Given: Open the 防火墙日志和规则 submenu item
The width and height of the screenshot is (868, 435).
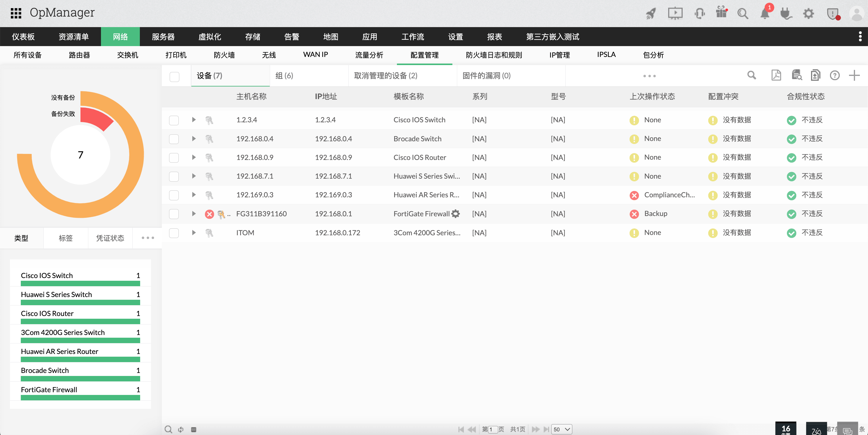Looking at the screenshot, I should pos(494,55).
